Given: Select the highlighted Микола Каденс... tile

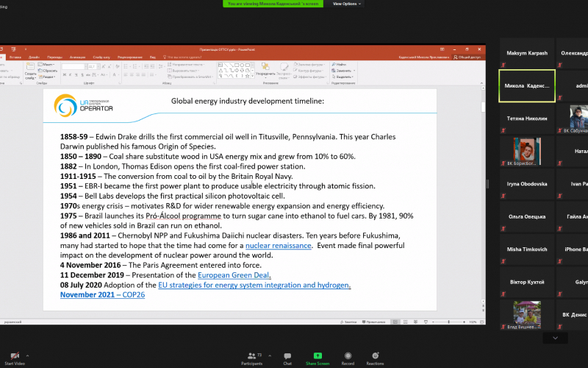Looking at the screenshot, I should click(x=527, y=86).
